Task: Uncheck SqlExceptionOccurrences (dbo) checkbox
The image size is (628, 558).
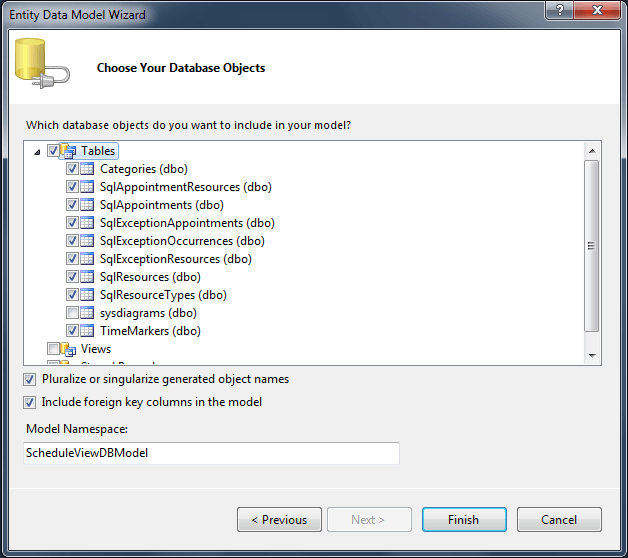Action: click(x=72, y=241)
